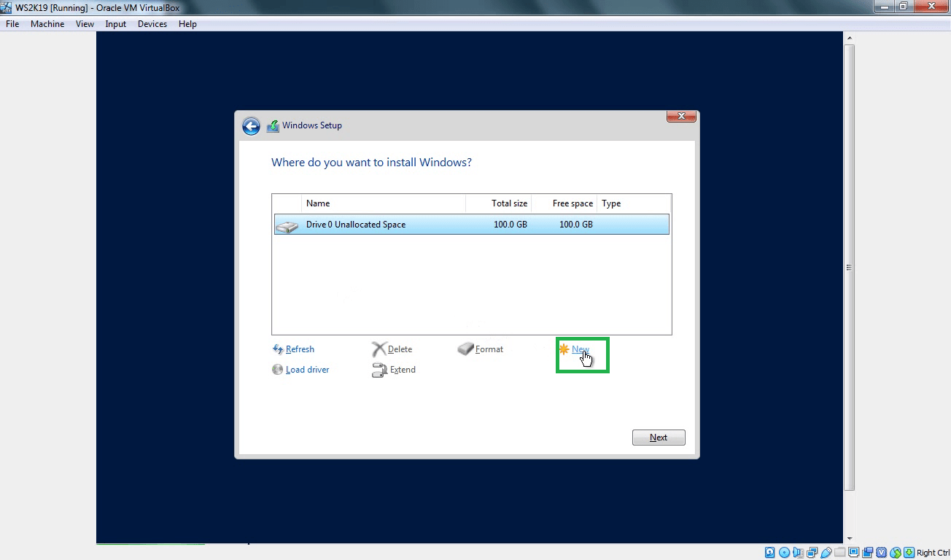Click the Load driver link
This screenshot has width=951, height=560.
tap(307, 370)
